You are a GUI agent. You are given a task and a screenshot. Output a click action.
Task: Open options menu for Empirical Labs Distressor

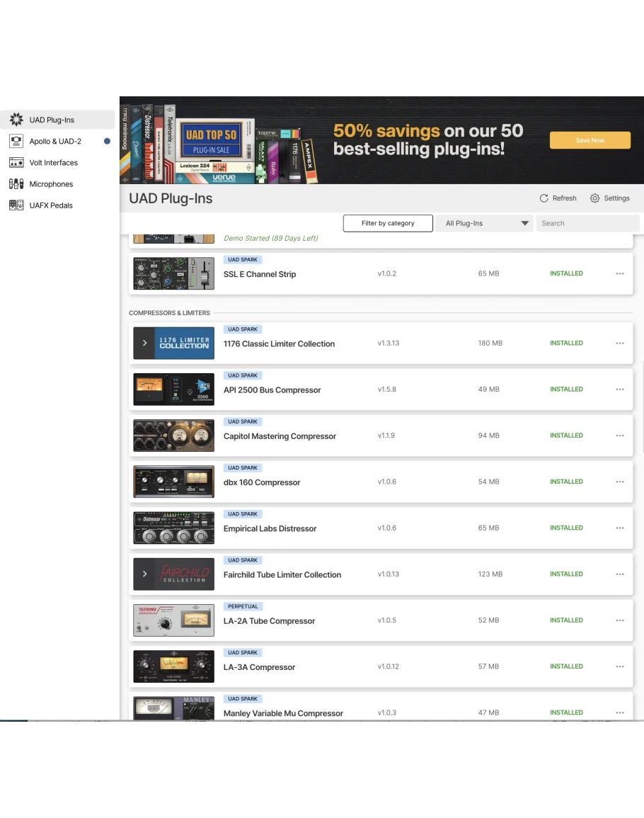619,528
